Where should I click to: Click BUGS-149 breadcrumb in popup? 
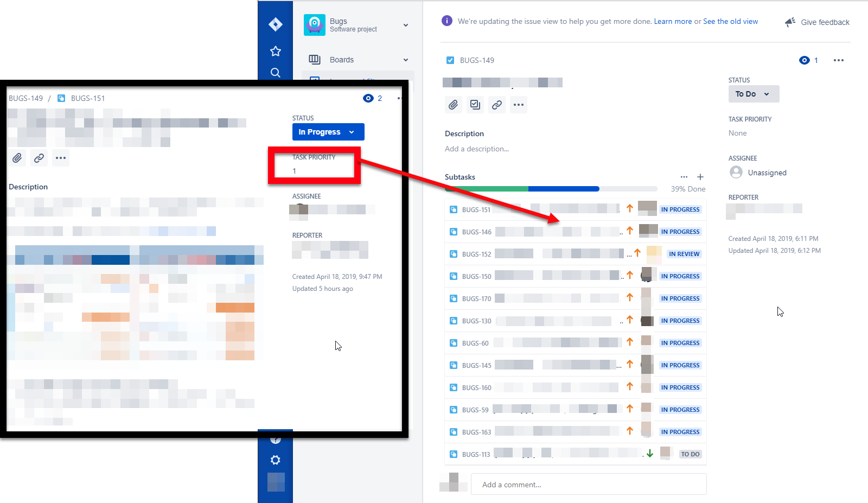25,98
